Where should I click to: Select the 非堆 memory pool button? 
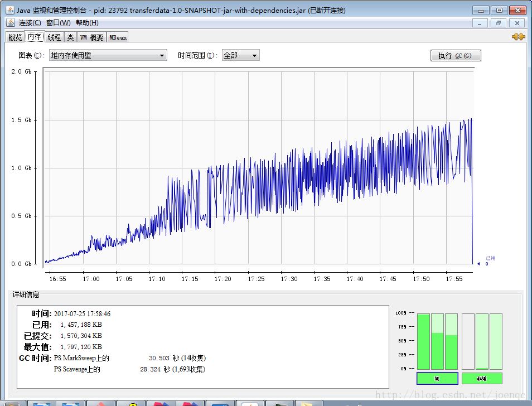pos(482,379)
